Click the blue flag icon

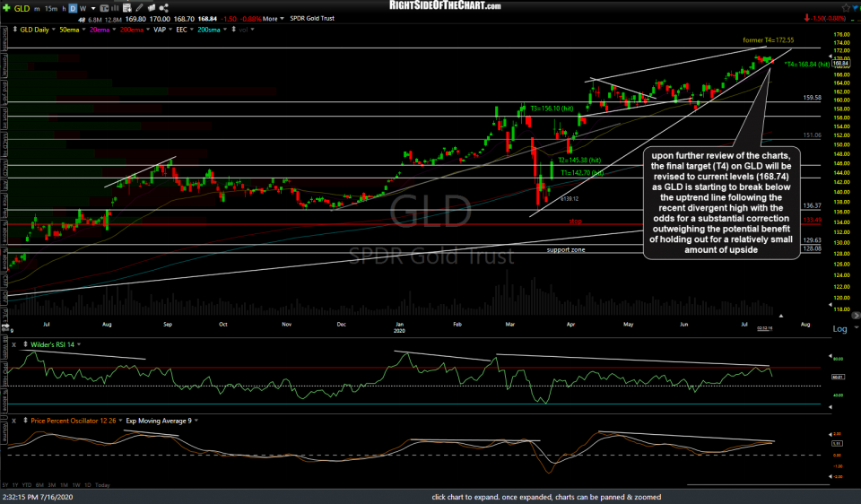(856, 8)
